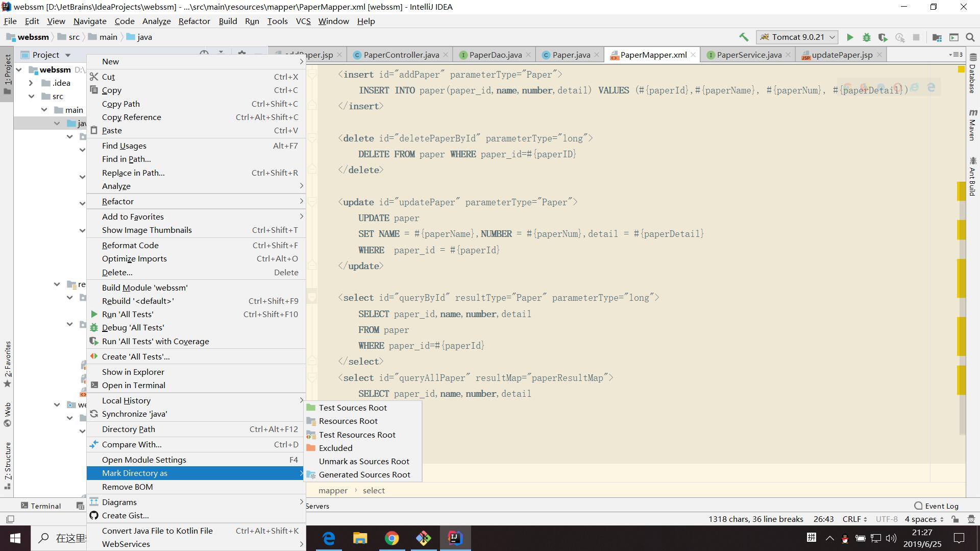Collapse the webssm root tree node
980x551 pixels.
click(19, 69)
